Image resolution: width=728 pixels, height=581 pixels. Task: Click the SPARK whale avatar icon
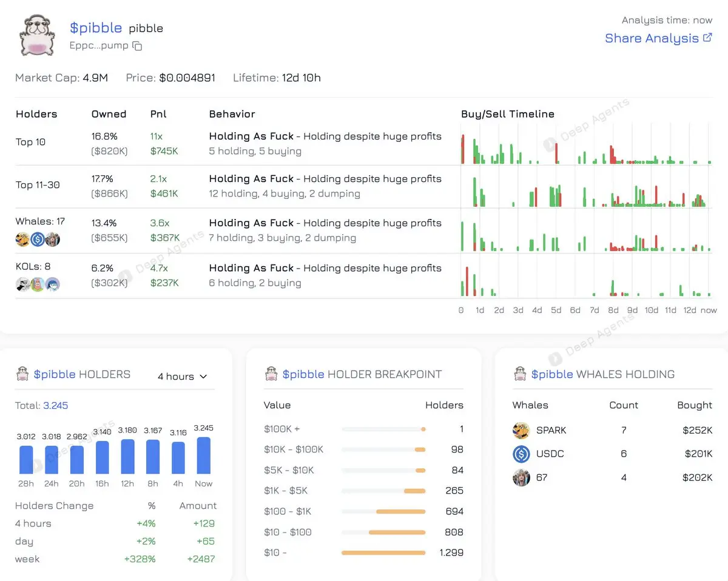tap(521, 431)
